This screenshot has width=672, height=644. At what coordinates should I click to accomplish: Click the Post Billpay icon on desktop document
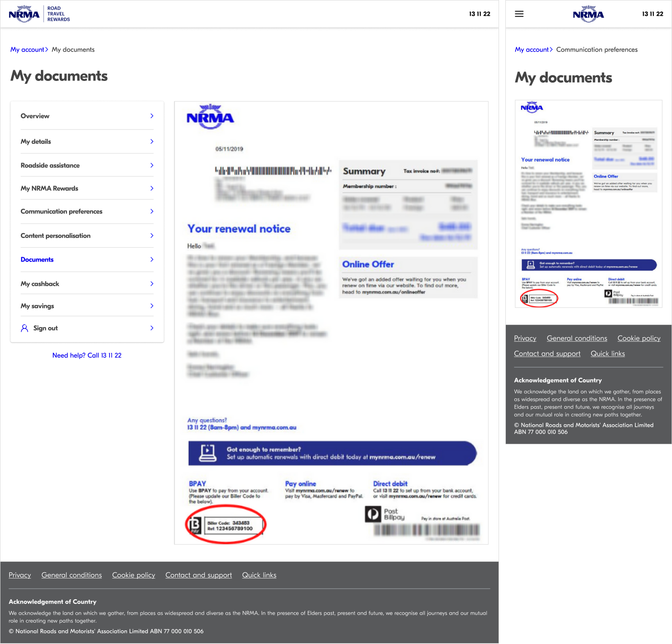pyautogui.click(x=373, y=514)
